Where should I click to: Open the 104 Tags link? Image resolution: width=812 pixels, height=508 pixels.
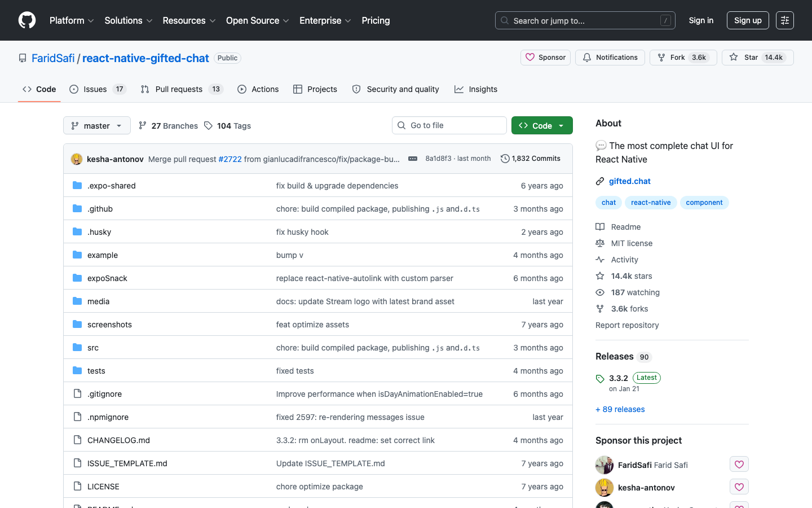tap(228, 126)
